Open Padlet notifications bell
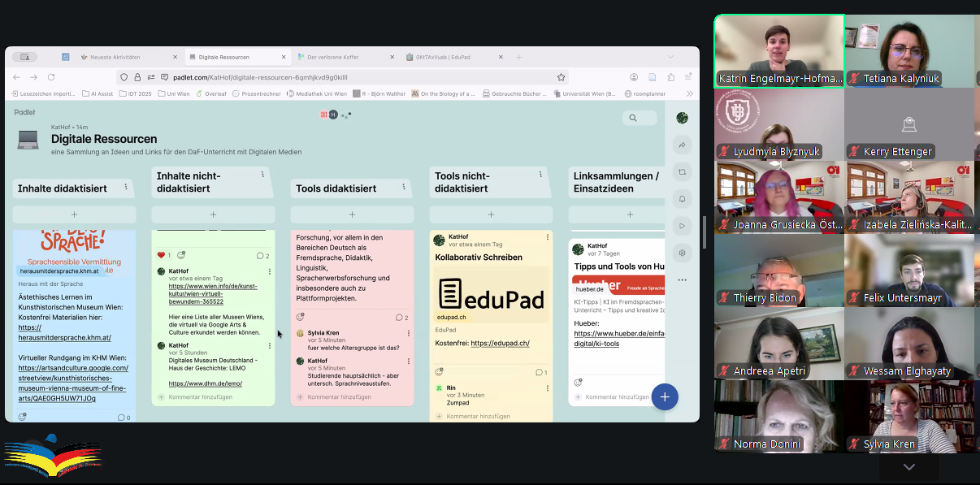 pyautogui.click(x=682, y=199)
